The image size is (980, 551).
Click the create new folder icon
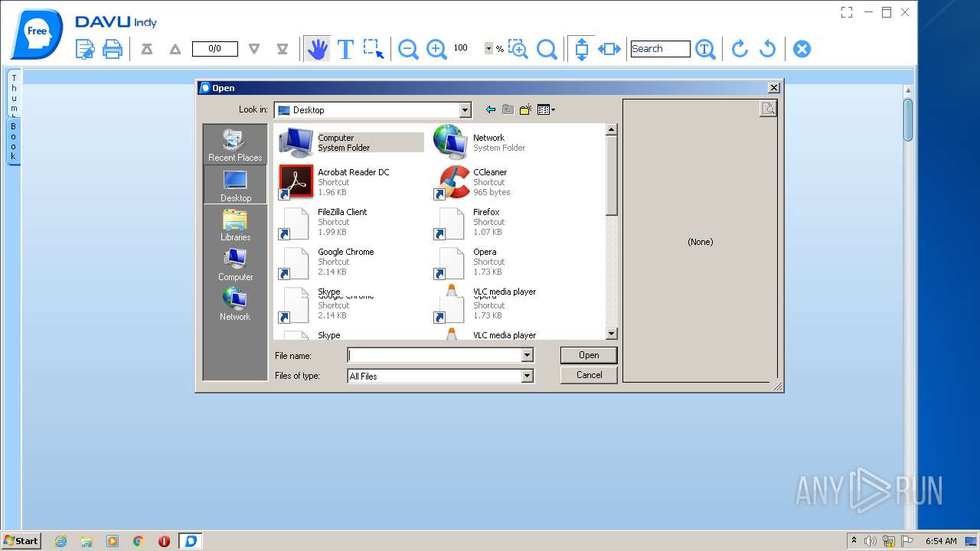click(x=525, y=110)
